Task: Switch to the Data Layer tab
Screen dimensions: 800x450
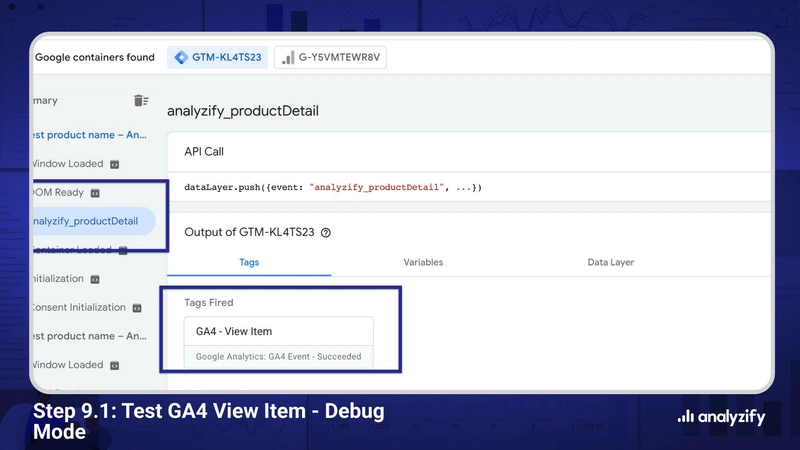Action: [x=610, y=262]
